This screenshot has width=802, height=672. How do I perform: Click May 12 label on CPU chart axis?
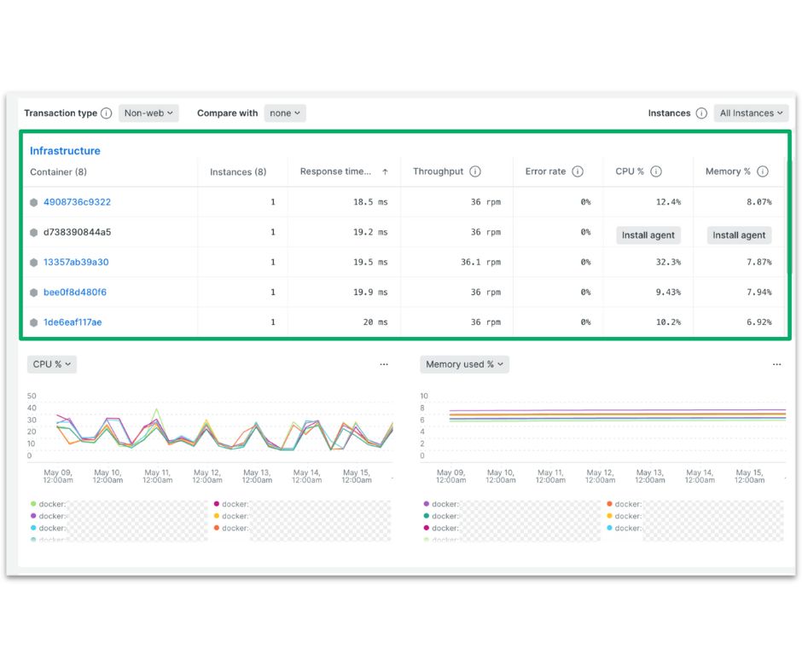[207, 476]
